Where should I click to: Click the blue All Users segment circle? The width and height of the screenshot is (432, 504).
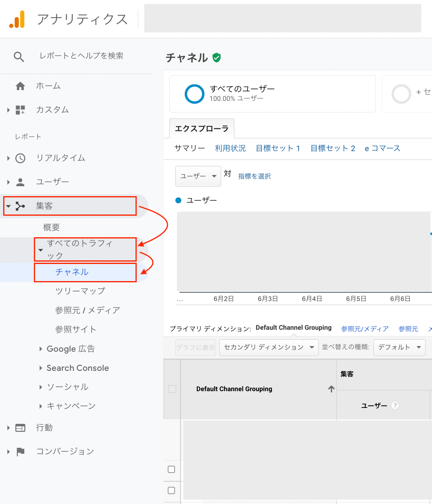click(194, 94)
